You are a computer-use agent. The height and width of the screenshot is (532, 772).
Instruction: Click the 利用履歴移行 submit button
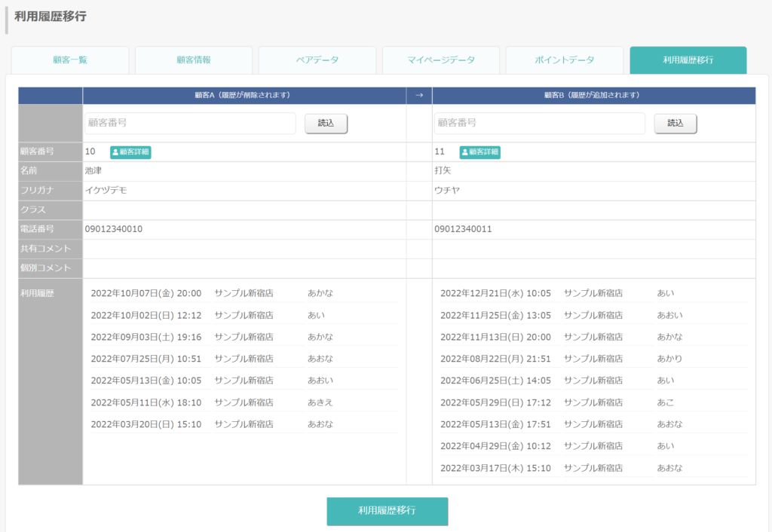[x=388, y=511]
